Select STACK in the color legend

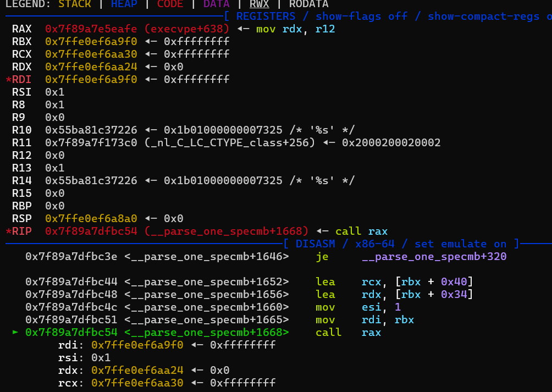[x=75, y=4]
